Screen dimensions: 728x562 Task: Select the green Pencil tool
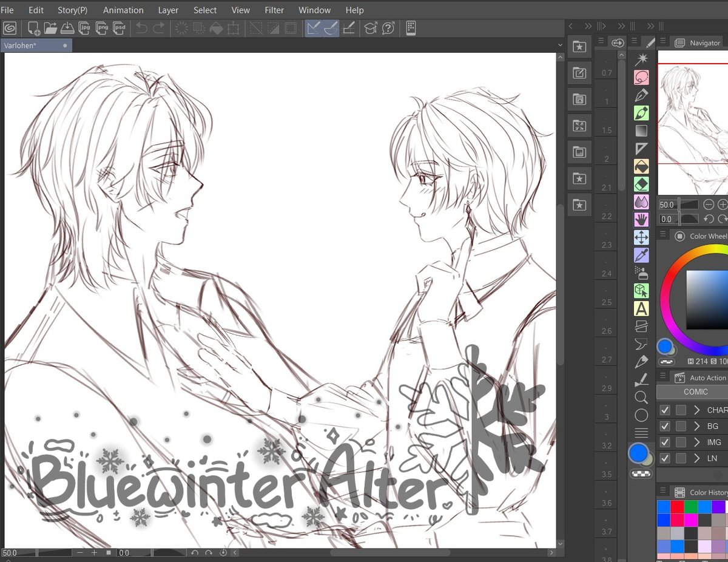(x=641, y=112)
